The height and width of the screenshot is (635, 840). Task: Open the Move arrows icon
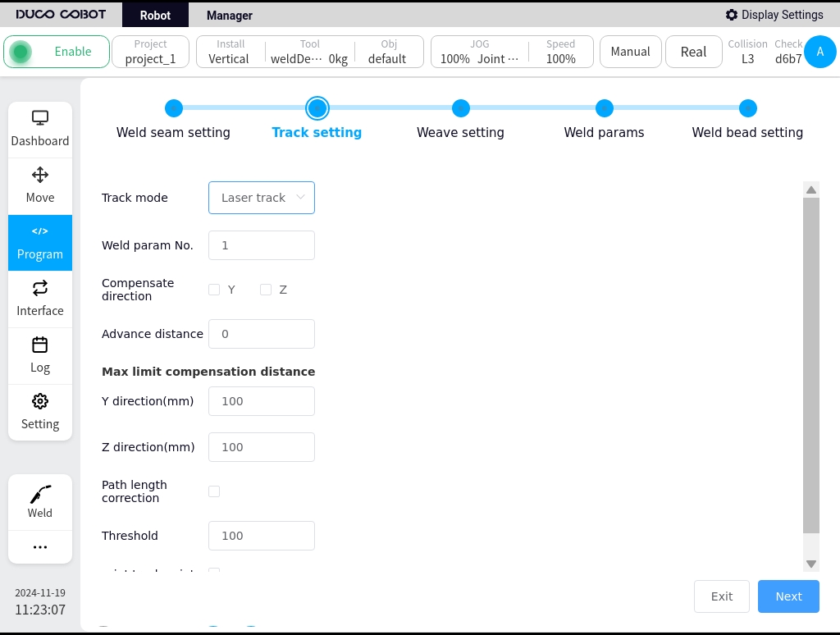[40, 175]
